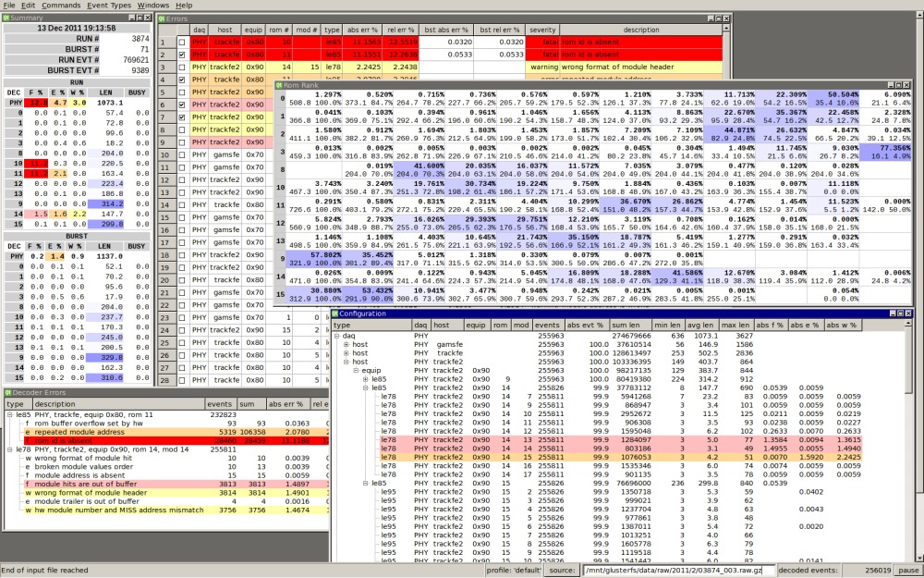Tick the checkbox in Errors row 10

tap(182, 155)
